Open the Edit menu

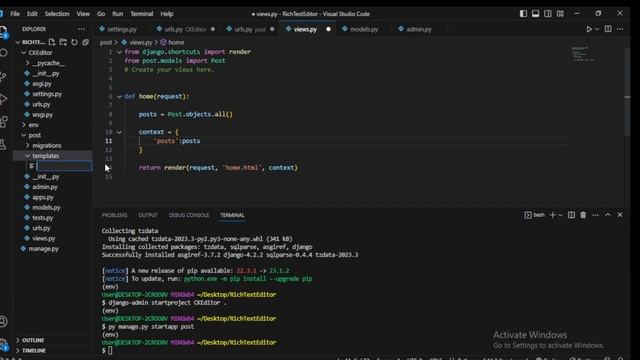click(32, 13)
